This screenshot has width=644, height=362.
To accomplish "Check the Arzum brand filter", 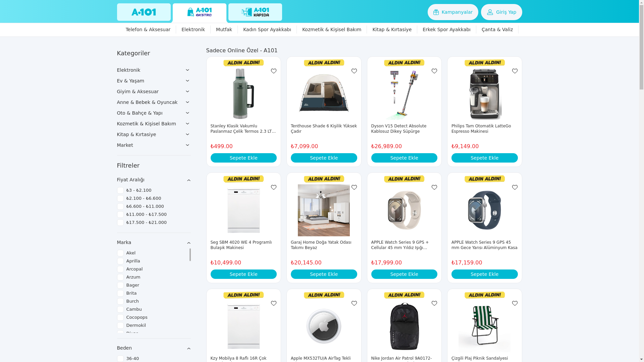I will click(120, 277).
